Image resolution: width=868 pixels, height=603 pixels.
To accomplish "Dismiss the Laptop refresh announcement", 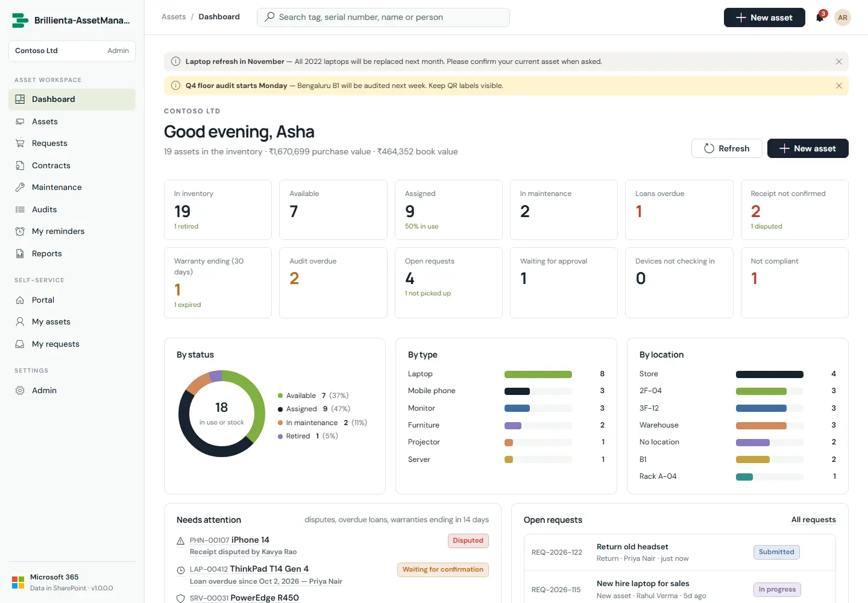I will 839,62.
